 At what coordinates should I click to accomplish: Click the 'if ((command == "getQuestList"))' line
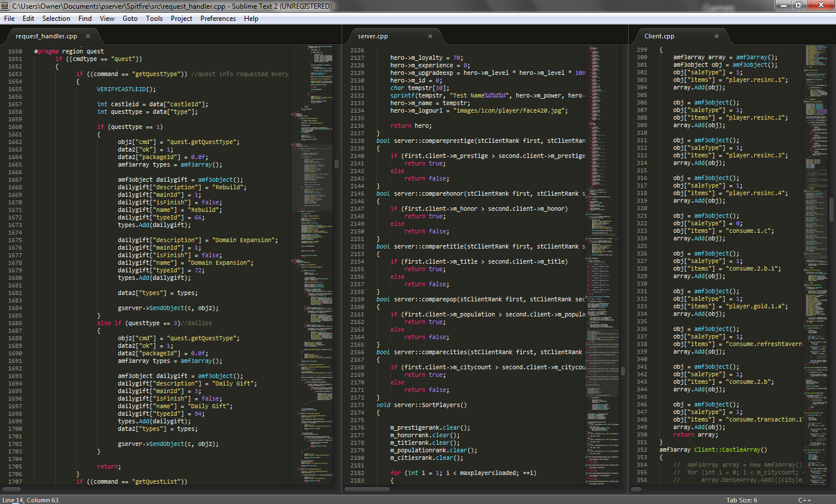point(132,481)
